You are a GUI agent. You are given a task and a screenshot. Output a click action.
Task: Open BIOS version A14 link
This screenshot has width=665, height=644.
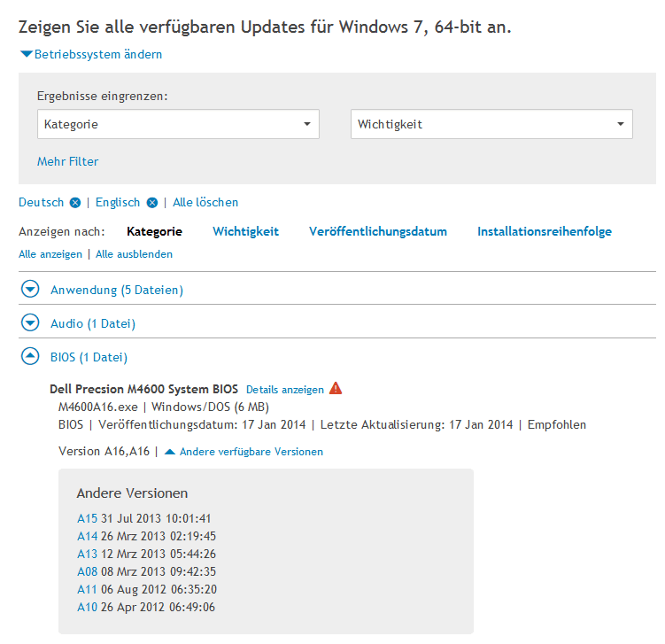point(88,536)
